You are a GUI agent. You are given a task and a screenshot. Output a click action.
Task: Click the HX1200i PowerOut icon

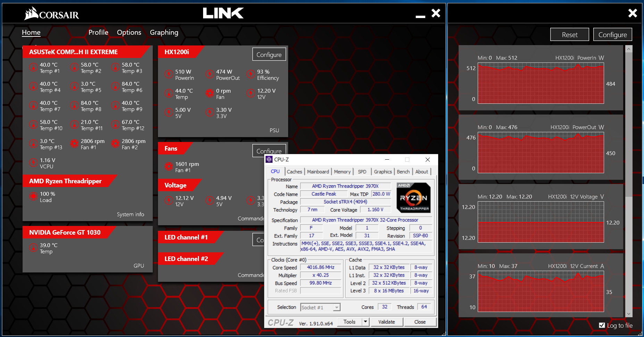[210, 74]
